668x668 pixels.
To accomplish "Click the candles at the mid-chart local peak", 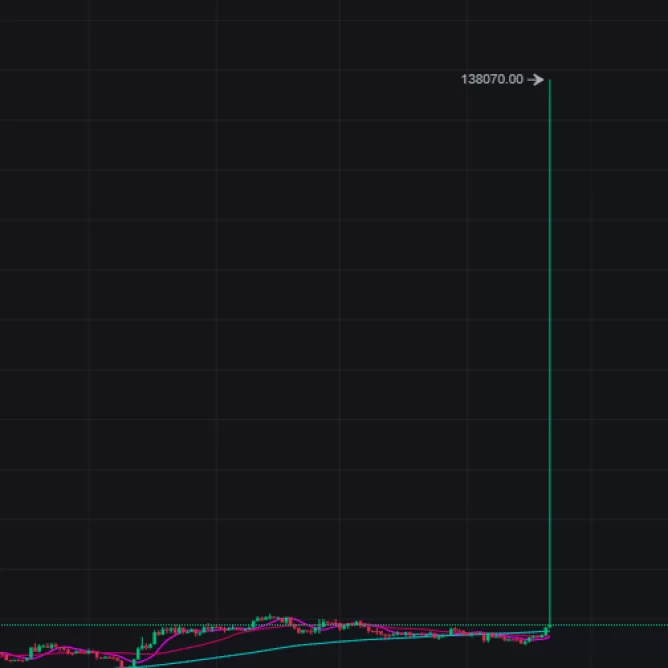I will click(268, 619).
